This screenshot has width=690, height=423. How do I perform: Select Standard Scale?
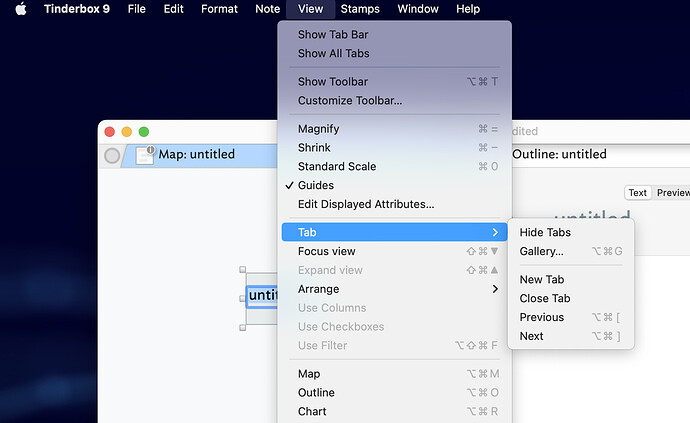click(x=394, y=166)
